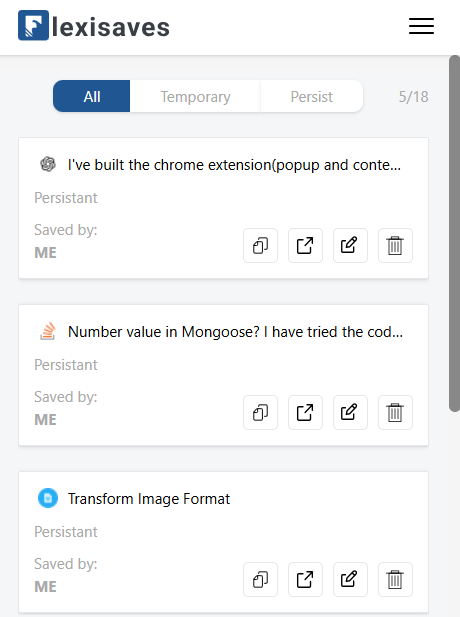The image size is (460, 617).
Task: Copy the Transform Image Format item
Action: 260,580
